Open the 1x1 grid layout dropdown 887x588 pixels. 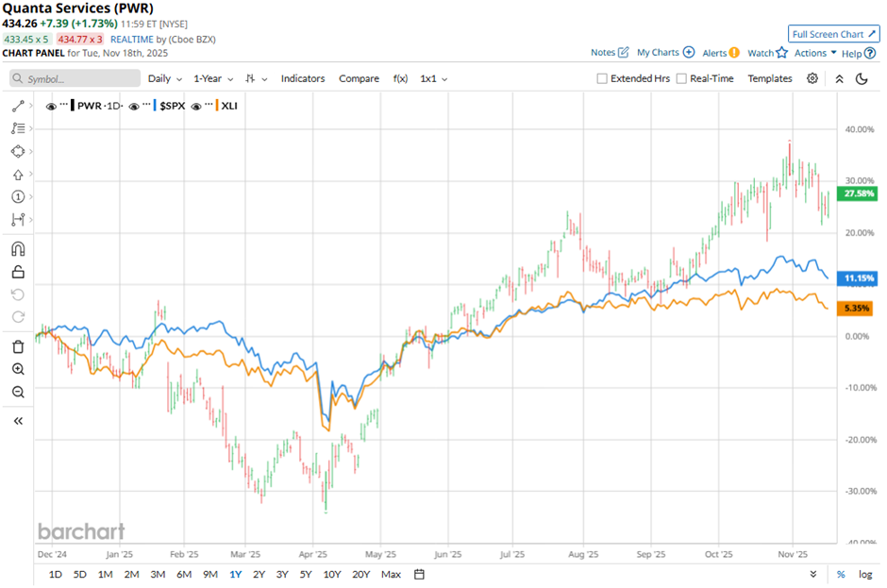[x=434, y=78]
